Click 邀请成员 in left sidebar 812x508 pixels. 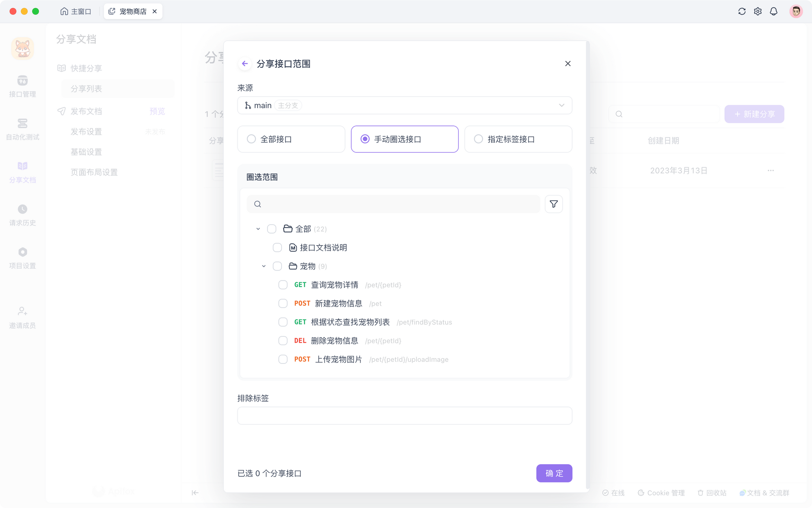pyautogui.click(x=22, y=318)
